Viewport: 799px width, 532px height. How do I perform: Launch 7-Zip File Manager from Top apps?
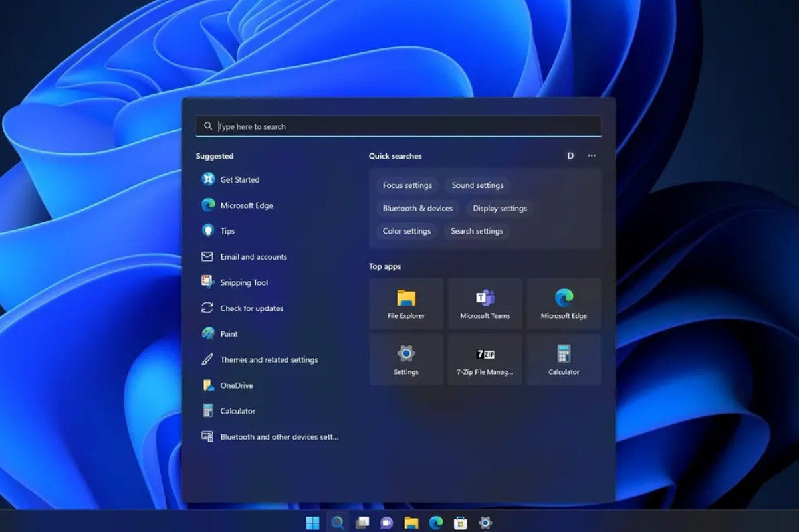(485, 359)
